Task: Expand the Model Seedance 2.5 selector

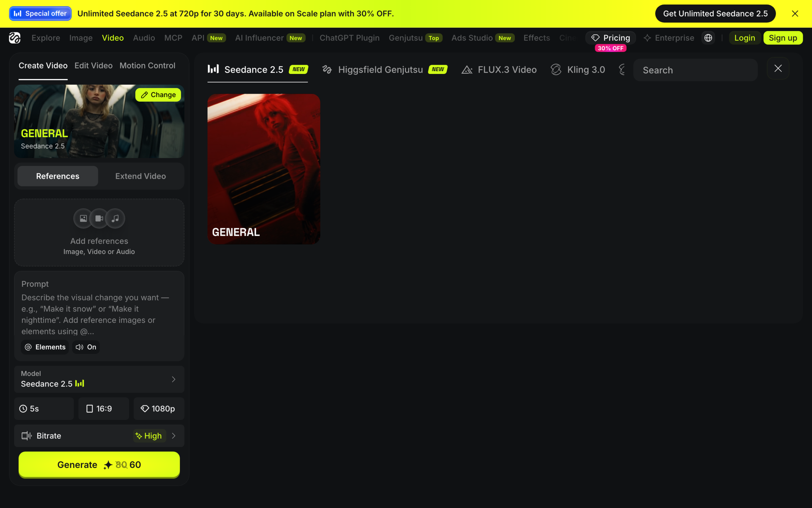Action: point(99,379)
